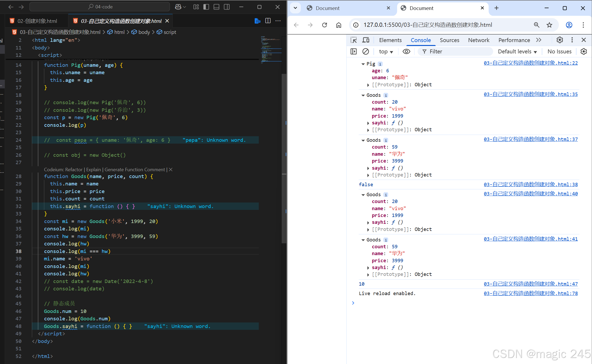Image resolution: width=592 pixels, height=364 pixels.
Task: Click Codeium Explain code lens link
Action: pos(93,170)
